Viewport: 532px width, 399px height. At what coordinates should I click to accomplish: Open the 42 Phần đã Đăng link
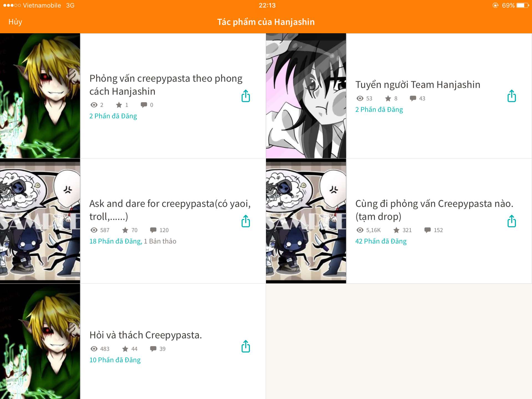tap(381, 241)
